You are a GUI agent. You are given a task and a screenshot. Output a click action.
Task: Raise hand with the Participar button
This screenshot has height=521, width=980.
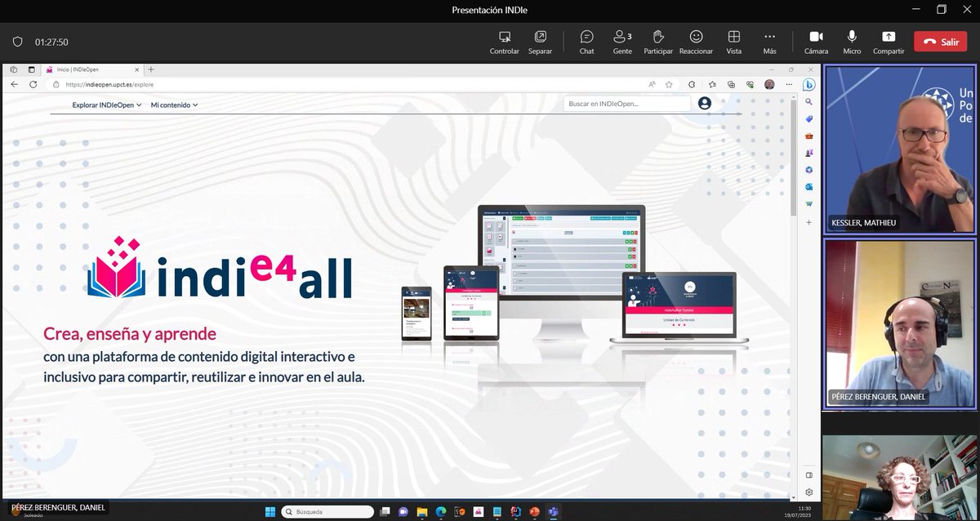658,42
